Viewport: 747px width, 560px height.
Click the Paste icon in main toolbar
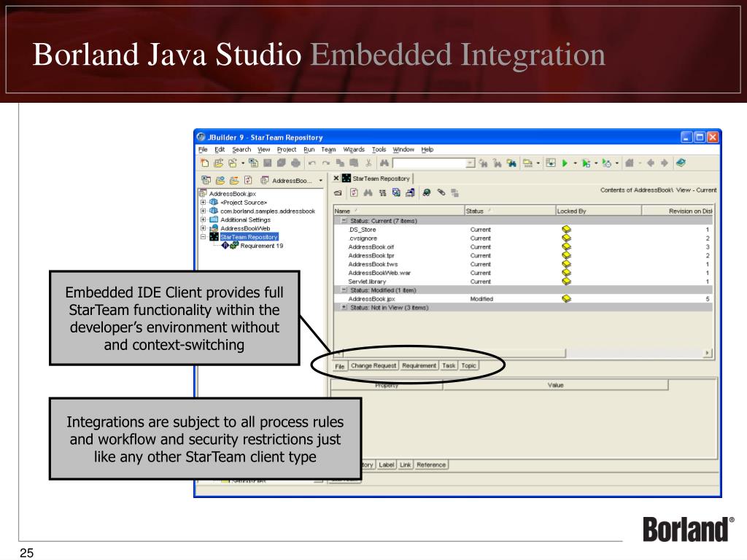(x=354, y=163)
